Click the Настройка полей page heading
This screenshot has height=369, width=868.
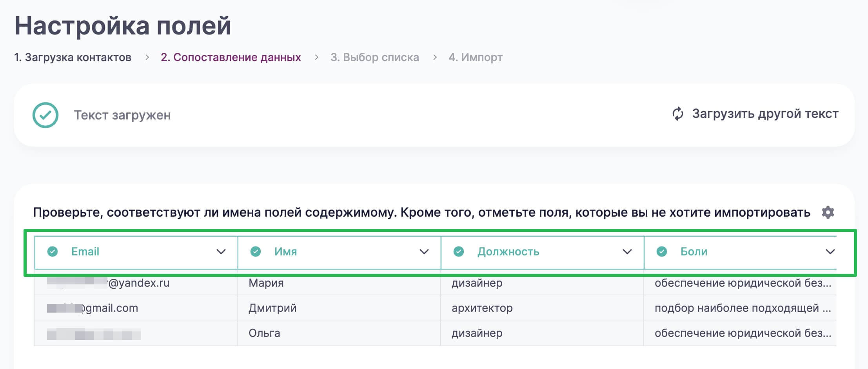point(123,26)
